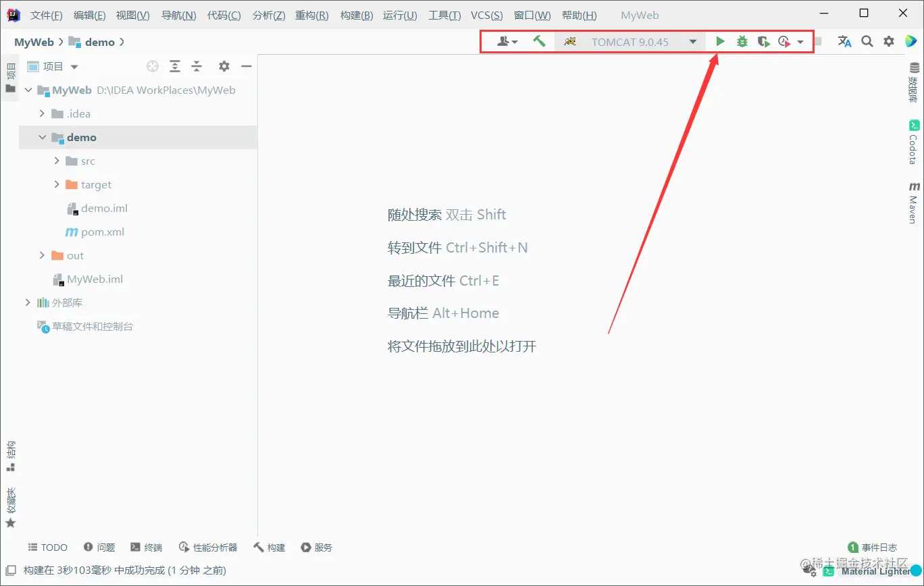The image size is (924, 586).
Task: Open the 终端 terminal tab
Action: point(147,548)
